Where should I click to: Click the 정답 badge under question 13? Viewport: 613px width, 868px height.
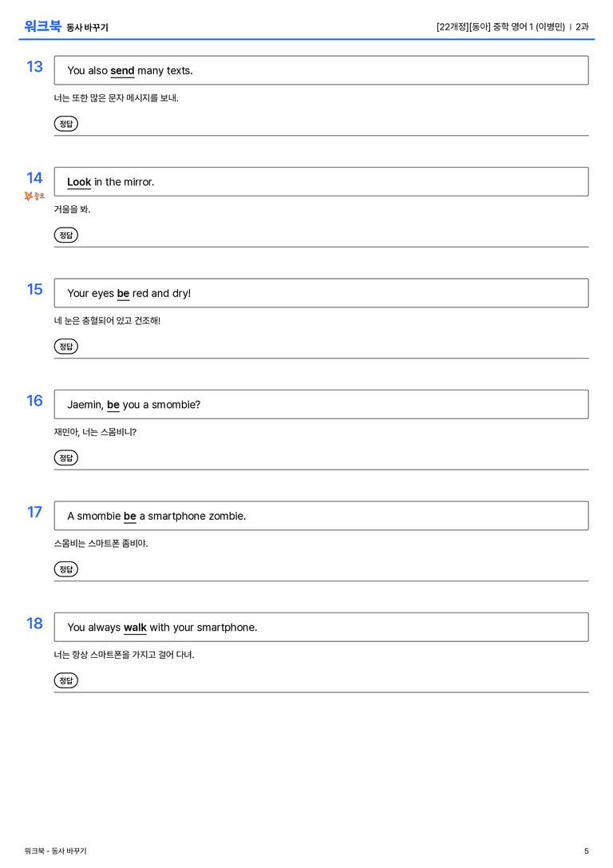(x=65, y=124)
